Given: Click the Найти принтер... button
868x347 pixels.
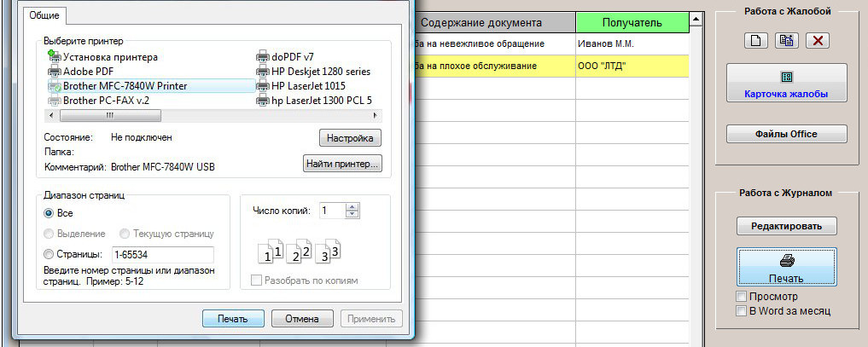Looking at the screenshot, I should 342,164.
